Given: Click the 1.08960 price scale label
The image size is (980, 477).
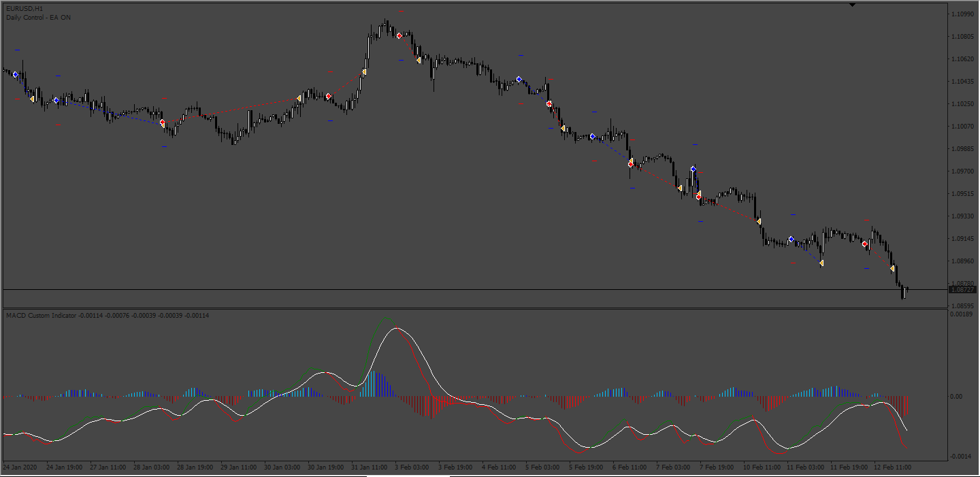Looking at the screenshot, I should [x=962, y=261].
